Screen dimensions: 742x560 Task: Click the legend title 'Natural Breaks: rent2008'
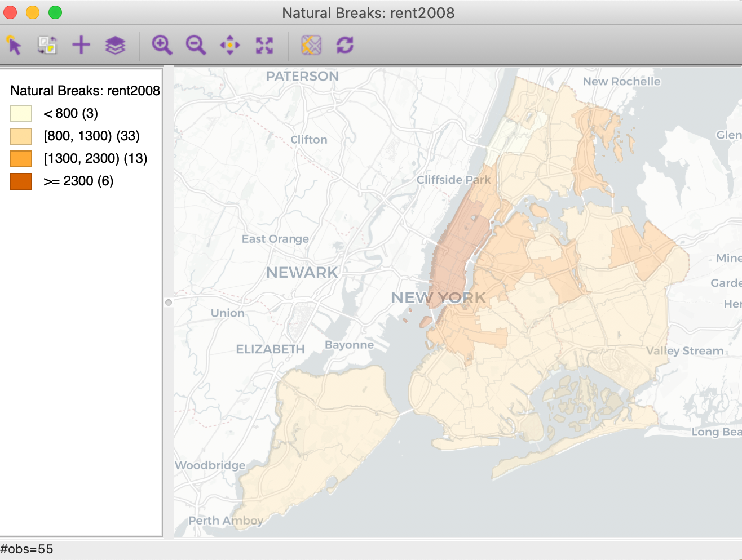pos(85,91)
